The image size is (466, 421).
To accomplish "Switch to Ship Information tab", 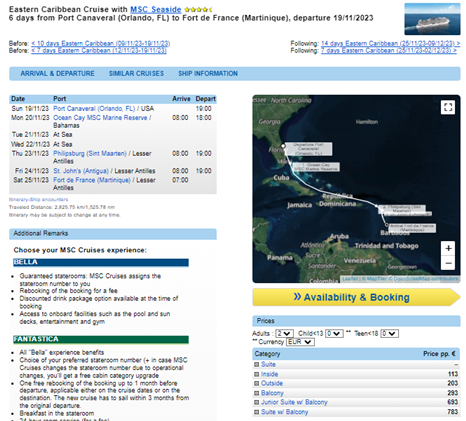I will [208, 74].
